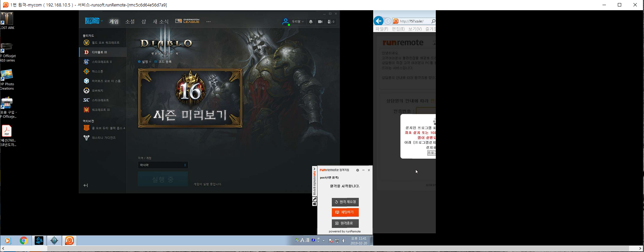644x252 pixels.
Task: Select the Overwatch game icon
Action: pyautogui.click(x=86, y=91)
